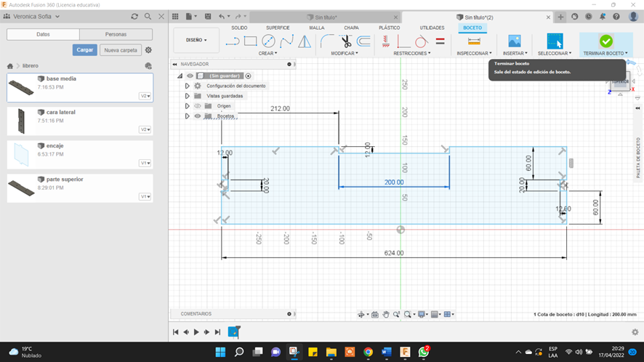Open the DISEÑO workspace dropdown
The height and width of the screenshot is (362, 644).
pyautogui.click(x=196, y=40)
